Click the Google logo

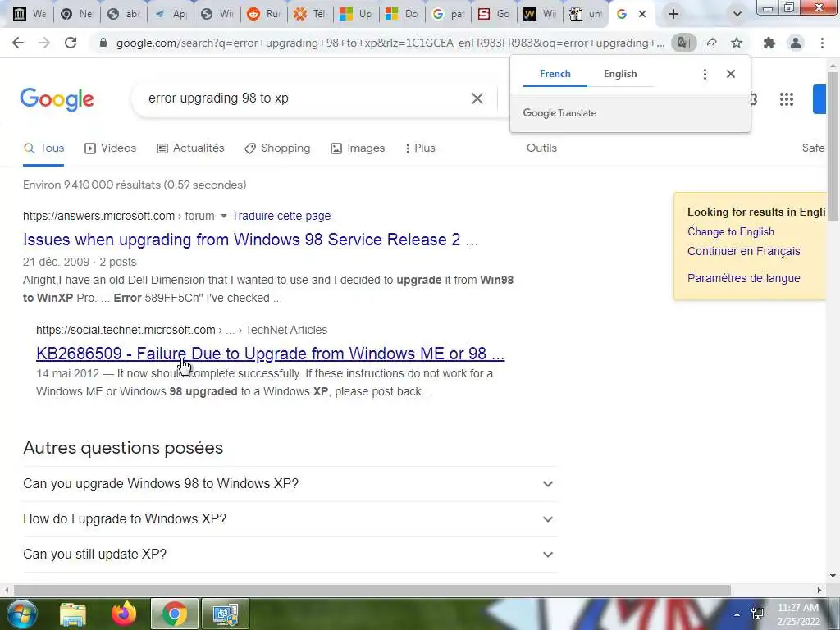point(57,99)
